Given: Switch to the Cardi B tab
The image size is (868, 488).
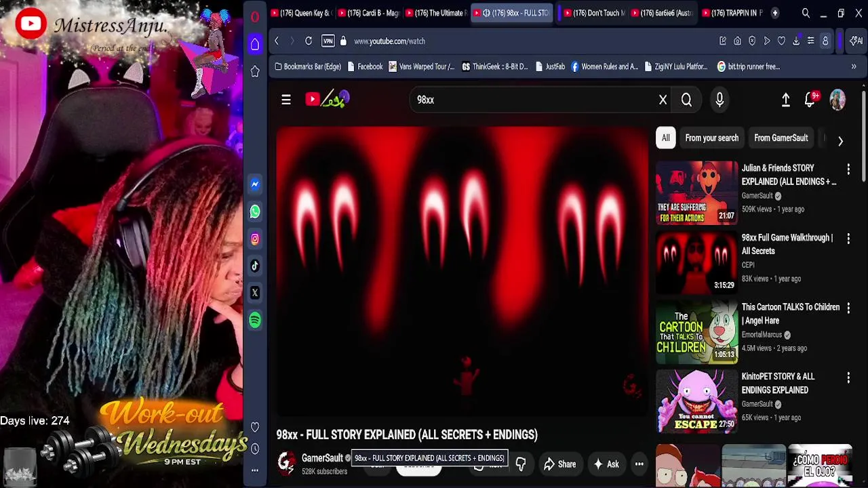Looking at the screenshot, I should 368,13.
